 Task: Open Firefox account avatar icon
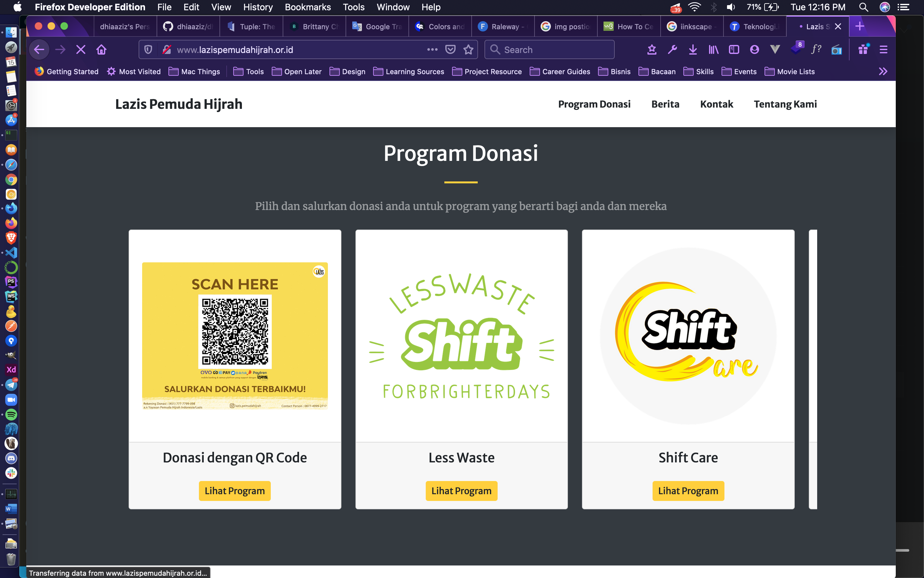755,50
